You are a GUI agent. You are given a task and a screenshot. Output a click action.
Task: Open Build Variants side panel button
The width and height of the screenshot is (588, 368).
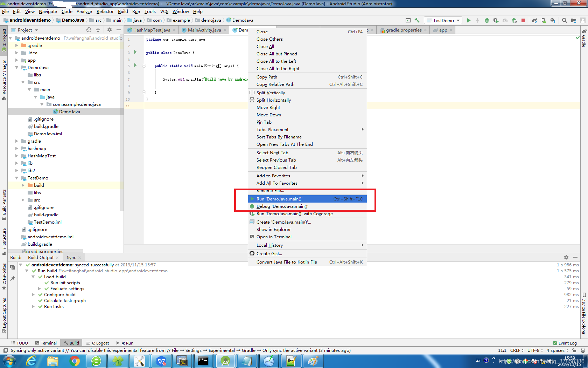coord(4,205)
